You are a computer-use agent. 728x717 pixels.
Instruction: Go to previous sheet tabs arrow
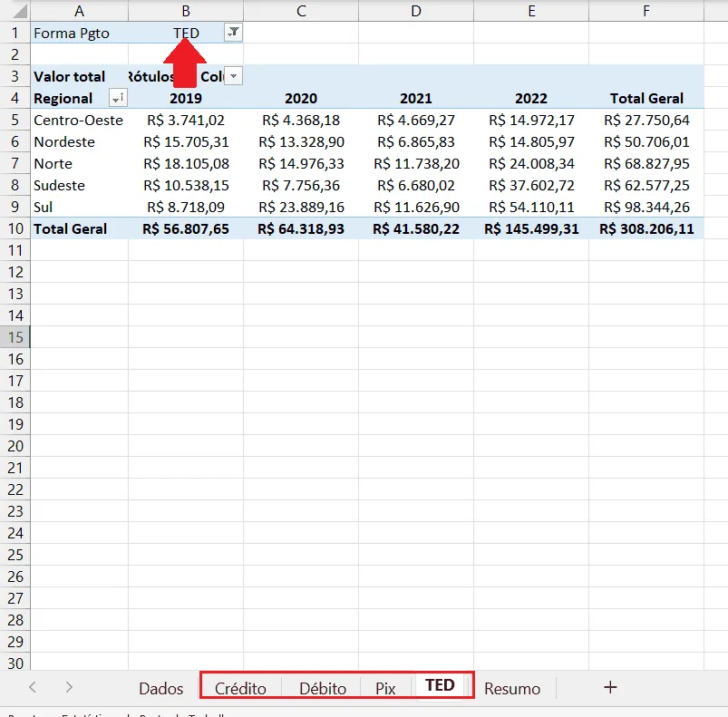click(x=32, y=687)
